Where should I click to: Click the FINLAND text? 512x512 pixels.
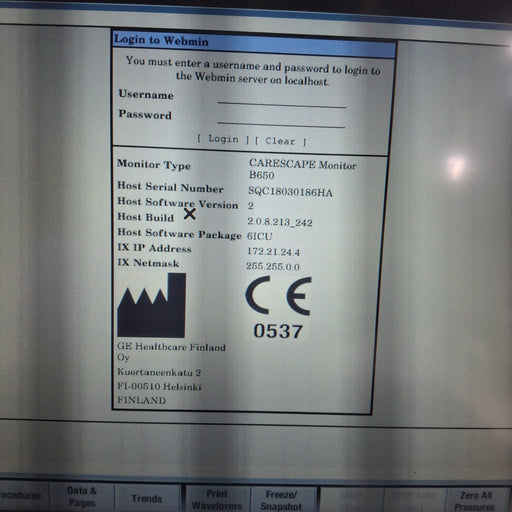click(x=141, y=400)
